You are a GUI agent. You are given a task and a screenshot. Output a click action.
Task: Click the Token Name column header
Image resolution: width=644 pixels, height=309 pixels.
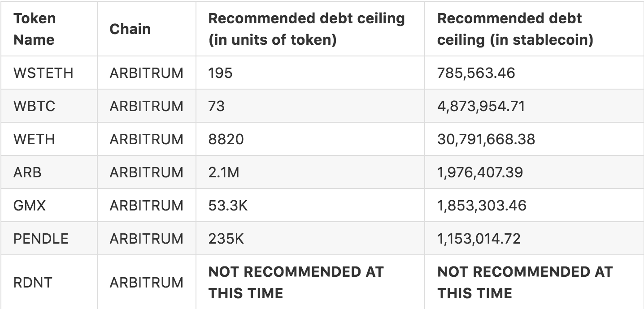pos(35,29)
